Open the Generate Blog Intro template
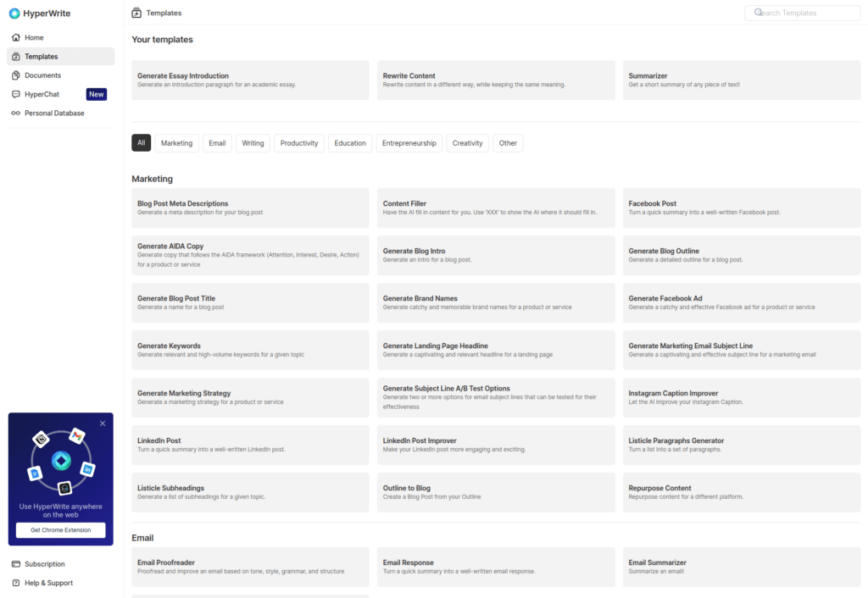 [496, 256]
